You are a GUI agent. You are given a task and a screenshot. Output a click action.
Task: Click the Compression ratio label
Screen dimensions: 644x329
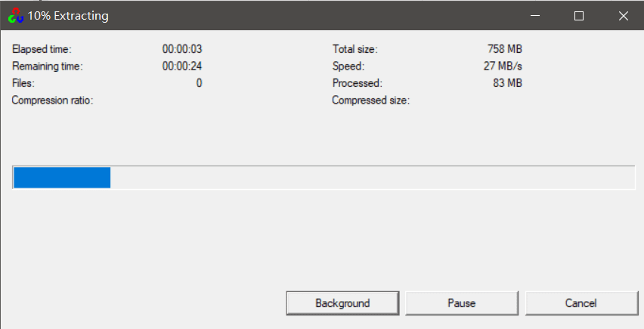tap(52, 101)
